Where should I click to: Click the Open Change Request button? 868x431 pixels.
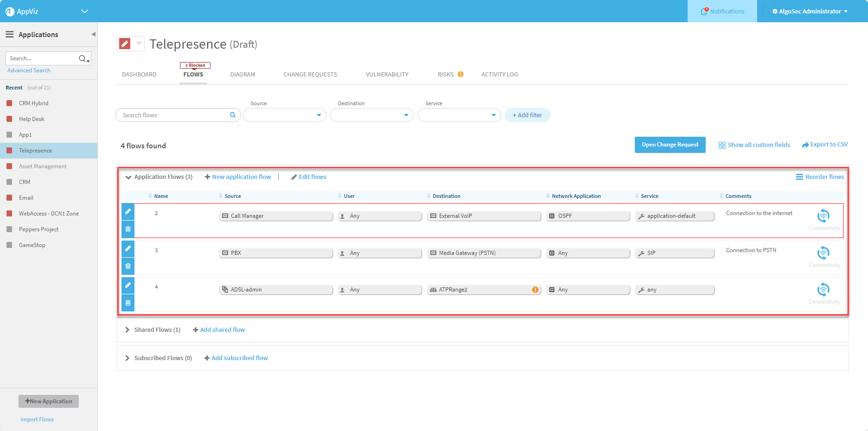670,145
